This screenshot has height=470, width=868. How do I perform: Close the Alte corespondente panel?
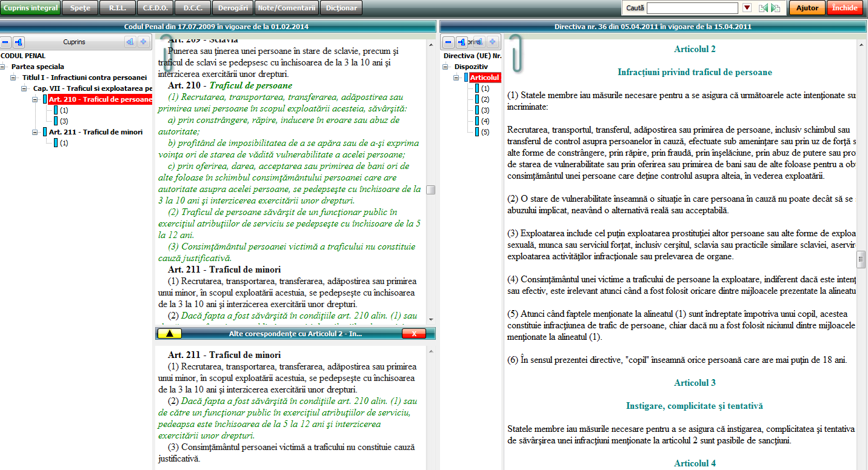point(414,334)
